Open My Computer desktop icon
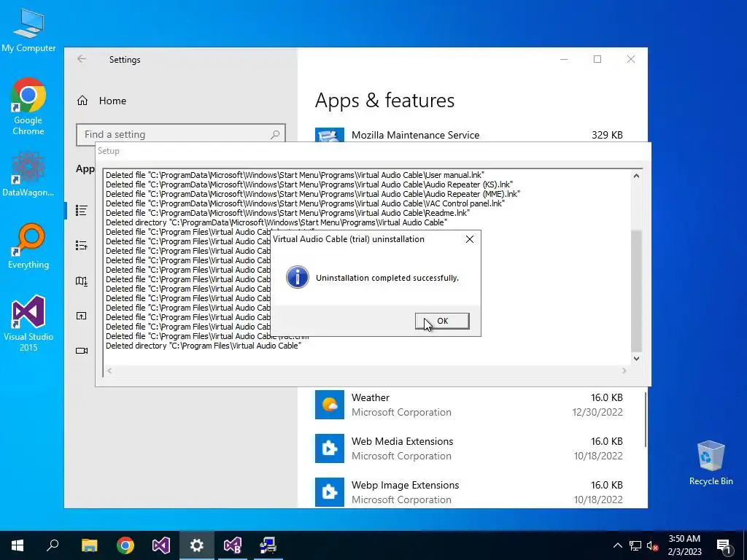Screen dimensions: 747x560 tap(28, 30)
